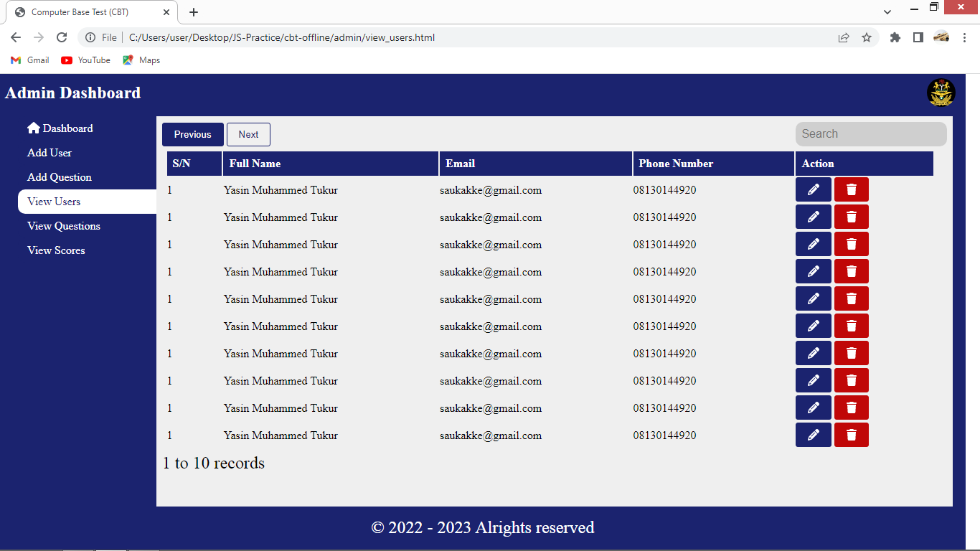The image size is (980, 551).
Task: Click the delete trash in the sixth row
Action: click(x=852, y=326)
